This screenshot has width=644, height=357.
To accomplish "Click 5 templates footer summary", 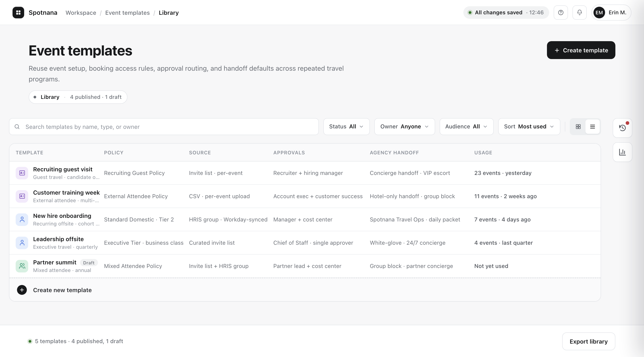I will [x=79, y=341].
